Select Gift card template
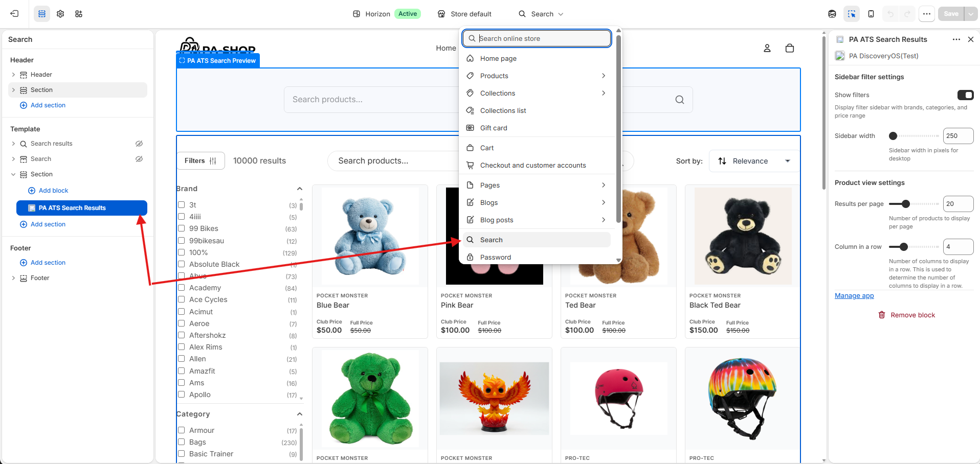 click(x=537, y=128)
